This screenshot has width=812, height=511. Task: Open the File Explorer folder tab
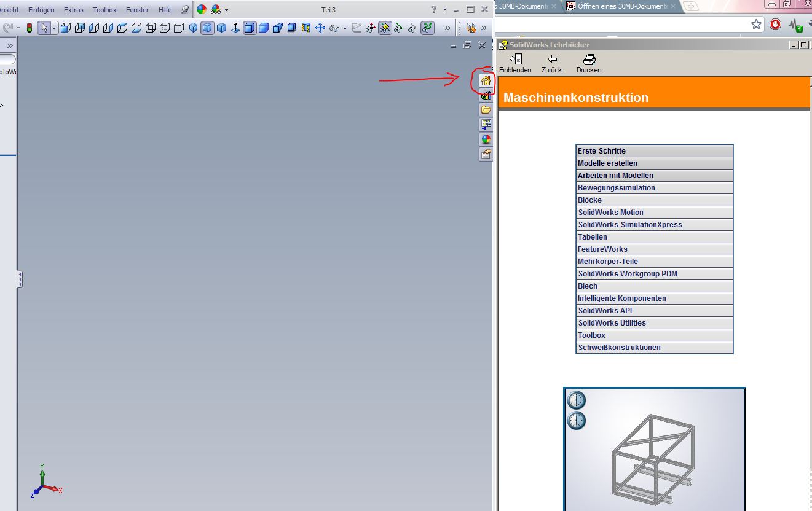[x=486, y=110]
